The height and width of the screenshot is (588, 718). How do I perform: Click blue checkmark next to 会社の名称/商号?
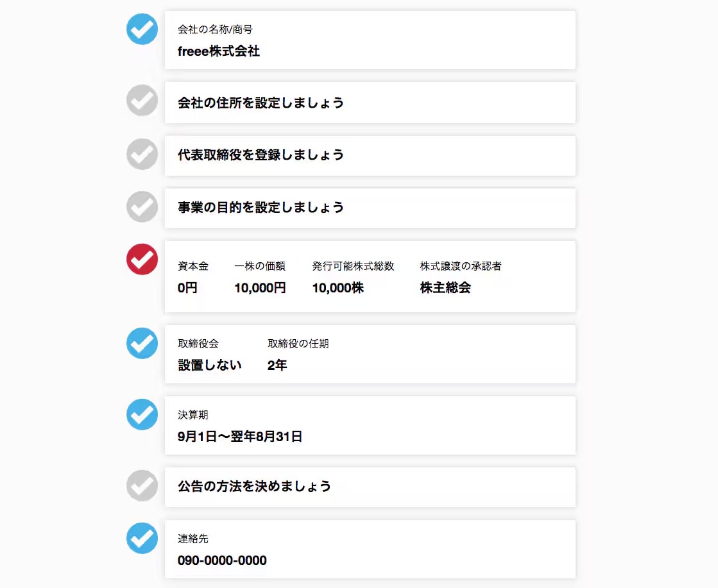pos(142,29)
